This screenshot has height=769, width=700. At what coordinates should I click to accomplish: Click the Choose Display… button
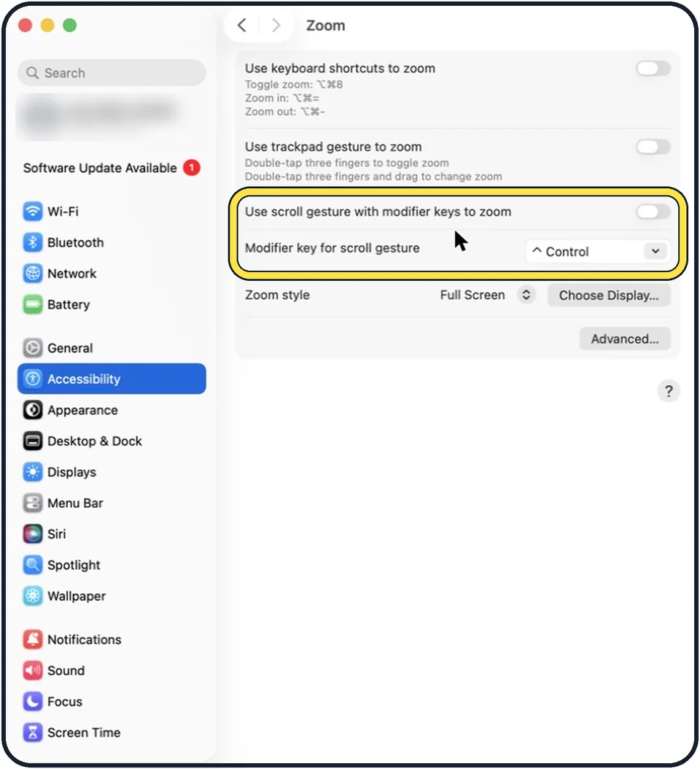point(609,295)
